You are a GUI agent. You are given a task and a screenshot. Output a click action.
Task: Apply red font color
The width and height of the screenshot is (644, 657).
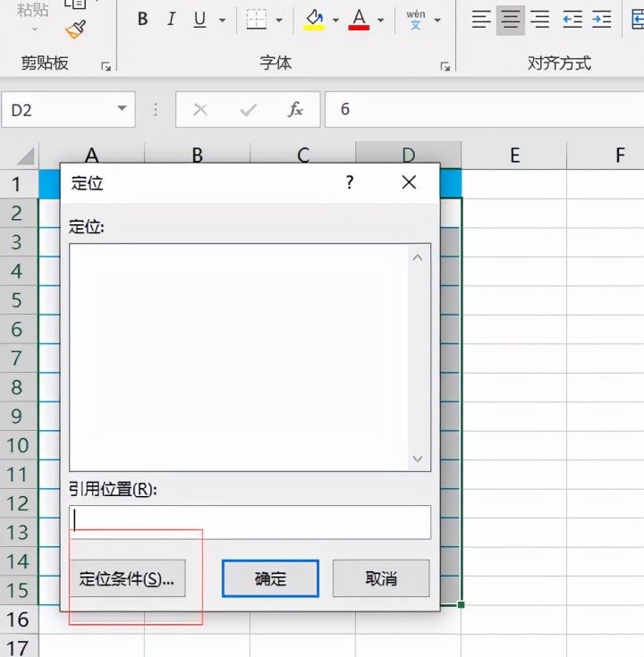pyautogui.click(x=359, y=20)
